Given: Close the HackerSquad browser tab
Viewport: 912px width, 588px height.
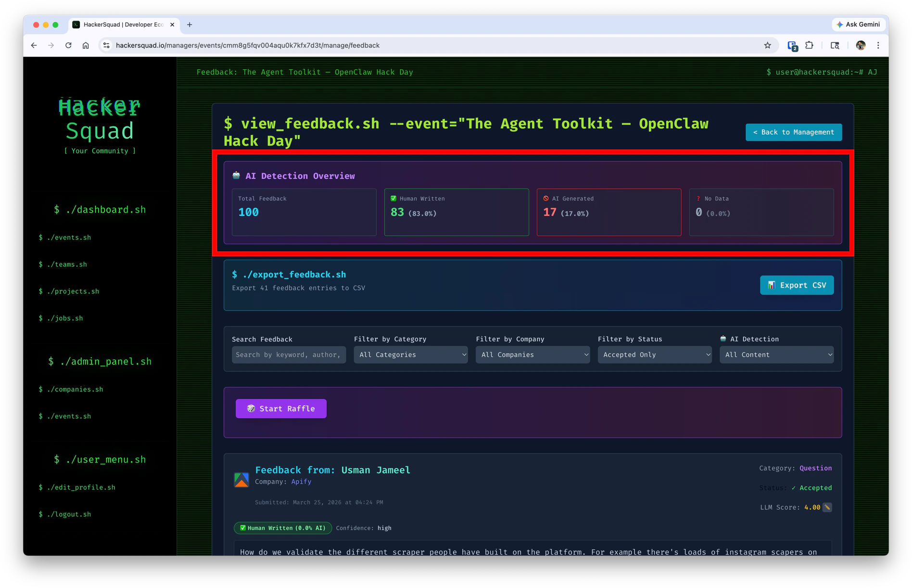Looking at the screenshot, I should [172, 25].
